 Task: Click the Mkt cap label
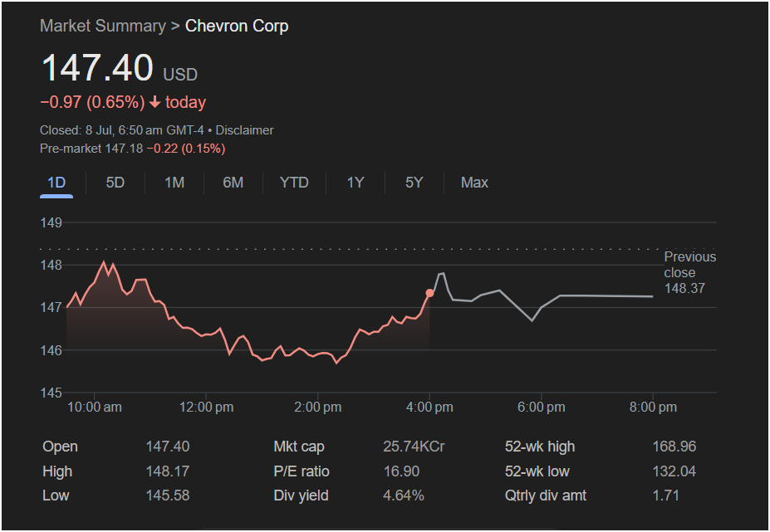299,447
